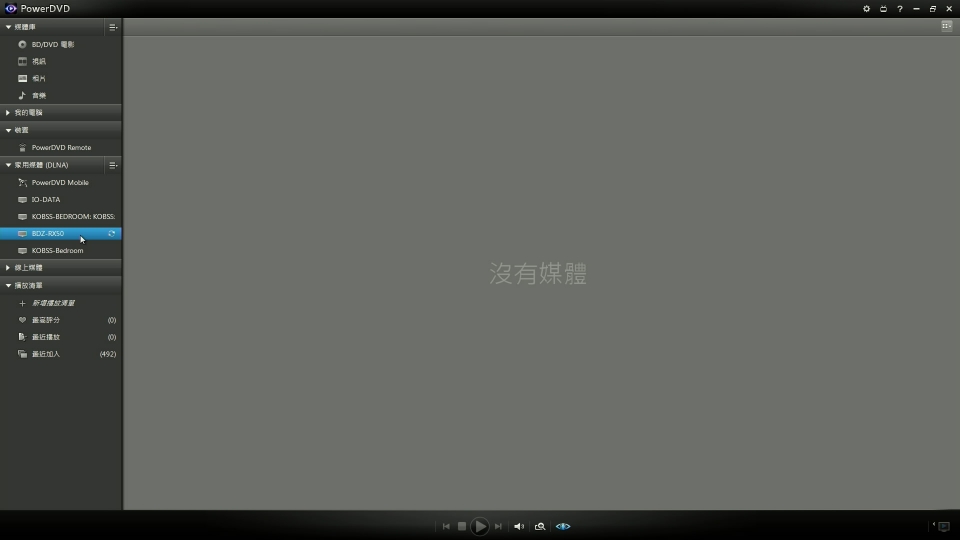The image size is (960, 540).
Task: Collapse the 家用媒體 (DLNA) section
Action: tap(9, 165)
